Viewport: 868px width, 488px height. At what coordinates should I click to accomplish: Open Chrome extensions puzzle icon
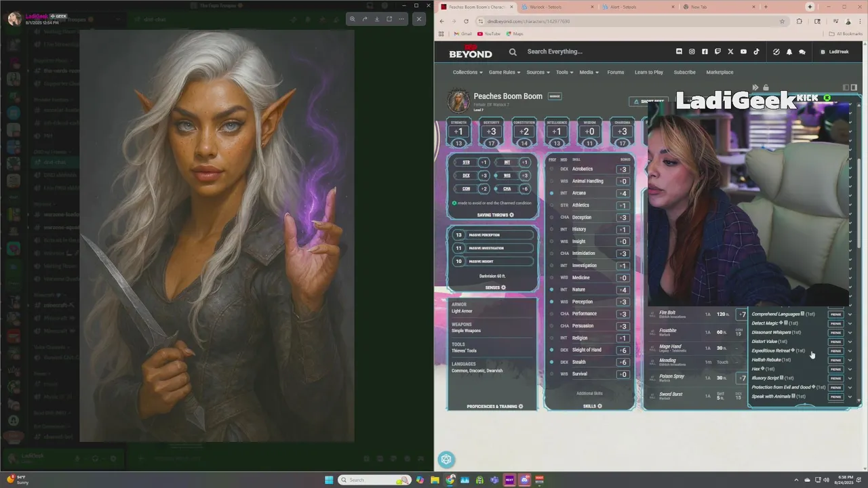tap(799, 21)
